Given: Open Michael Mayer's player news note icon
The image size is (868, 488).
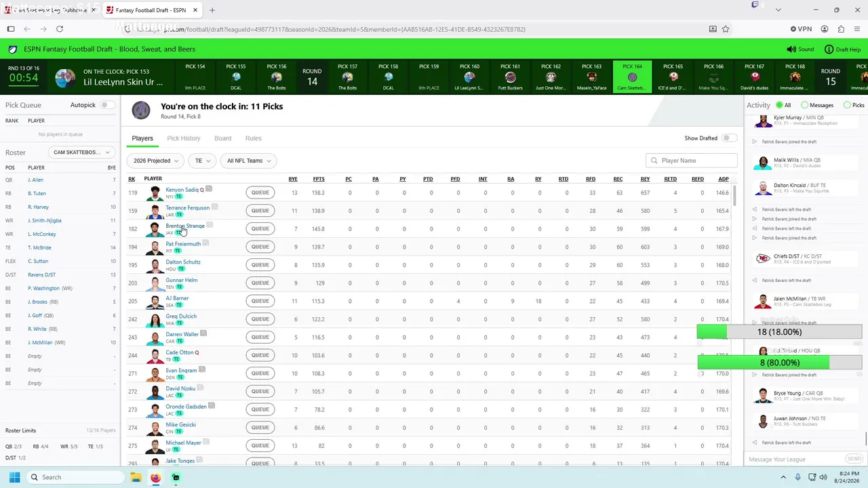Looking at the screenshot, I should [x=206, y=442].
